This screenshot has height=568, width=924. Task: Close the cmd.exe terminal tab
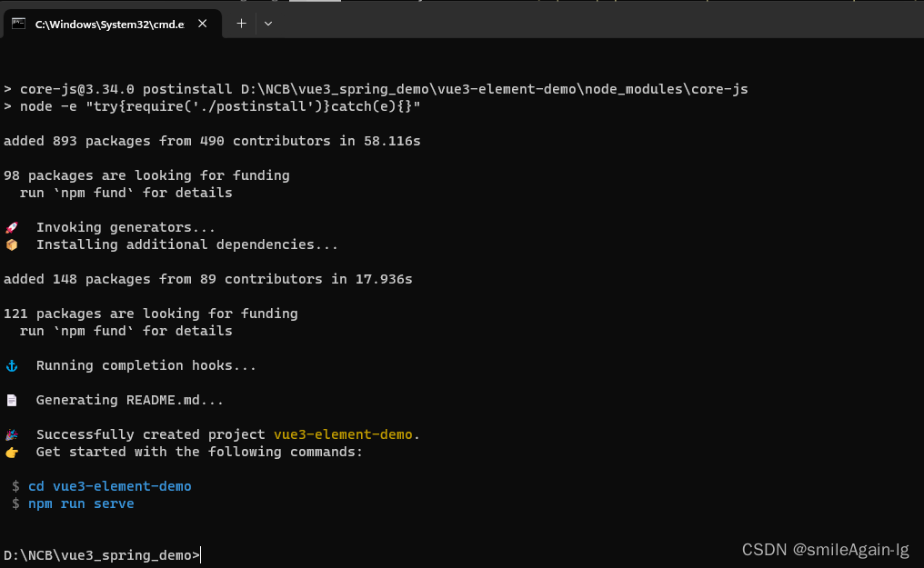click(203, 25)
